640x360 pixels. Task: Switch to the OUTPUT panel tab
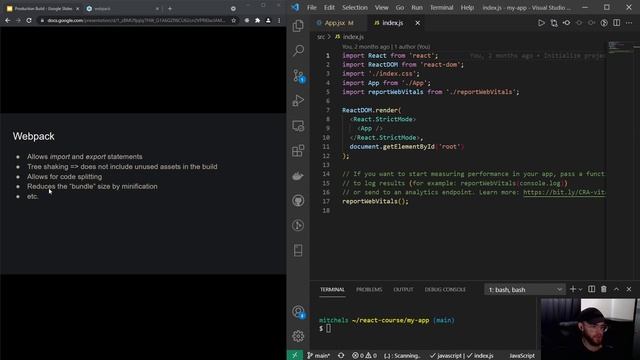pos(403,289)
